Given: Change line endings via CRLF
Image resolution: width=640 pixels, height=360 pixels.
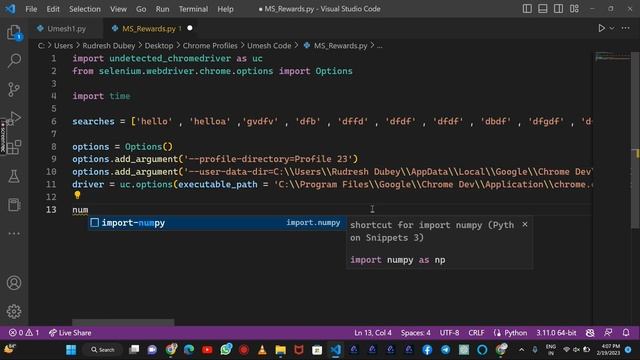Looking at the screenshot, I should [x=476, y=333].
